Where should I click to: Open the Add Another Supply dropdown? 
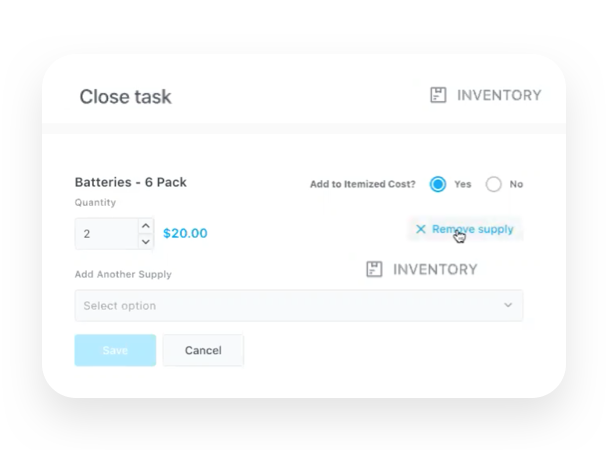[299, 305]
